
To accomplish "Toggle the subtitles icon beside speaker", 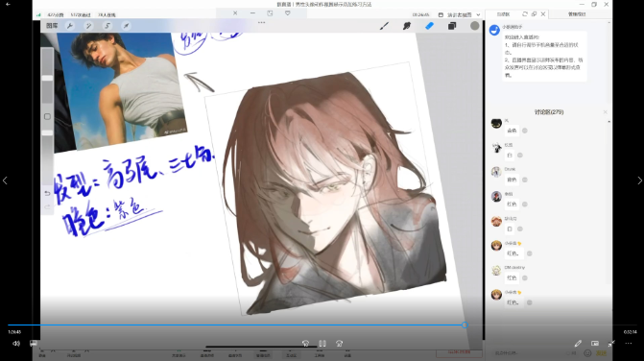I will (34, 343).
